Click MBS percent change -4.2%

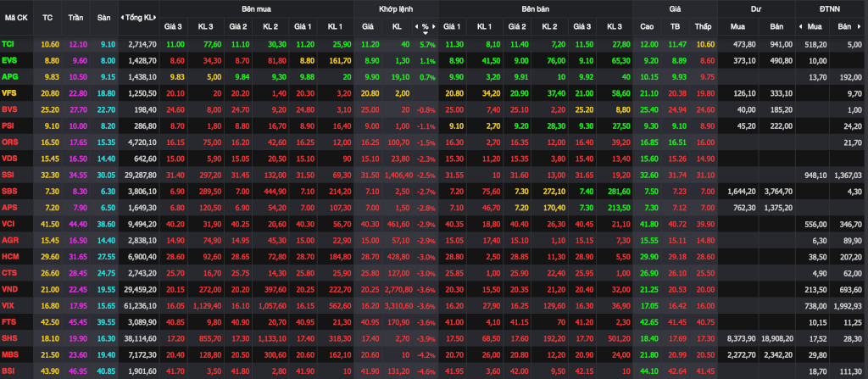click(427, 354)
